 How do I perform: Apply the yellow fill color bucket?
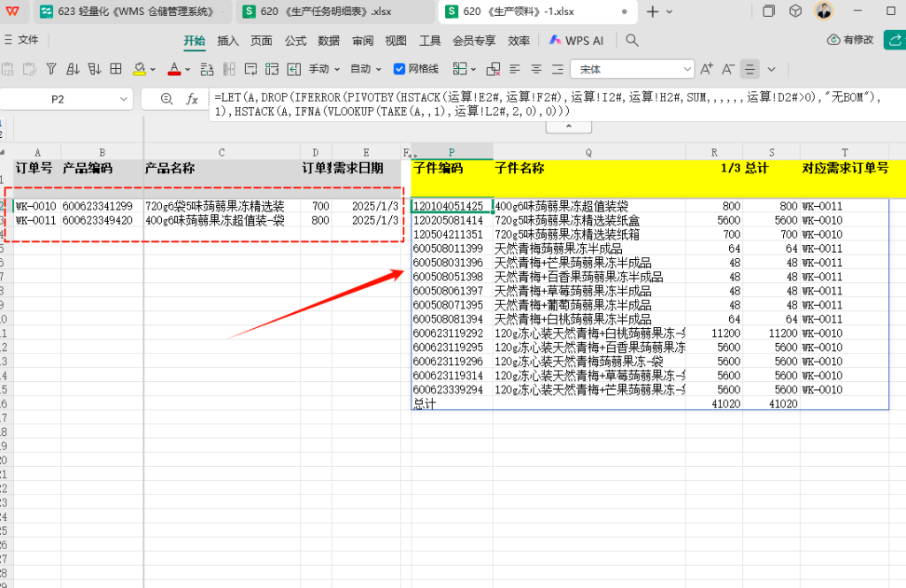(x=139, y=69)
